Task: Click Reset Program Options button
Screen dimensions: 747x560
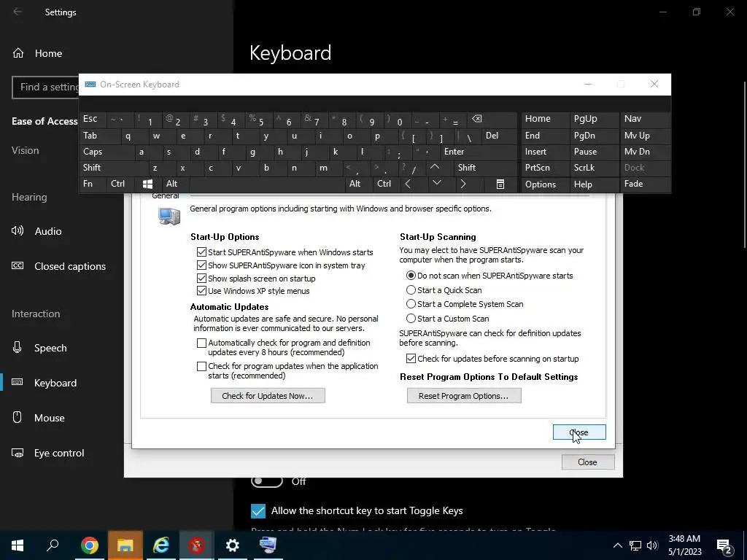Action: coord(464,396)
